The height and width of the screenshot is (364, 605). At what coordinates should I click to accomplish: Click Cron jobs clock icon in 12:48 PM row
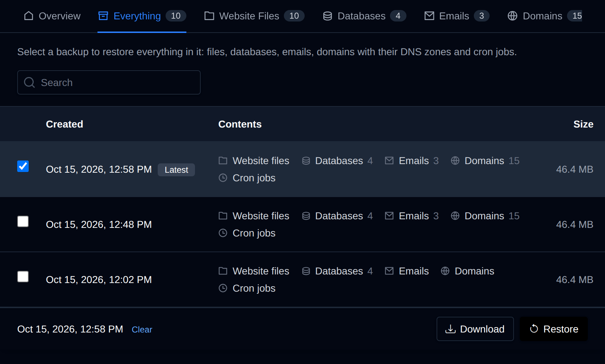pos(223,233)
